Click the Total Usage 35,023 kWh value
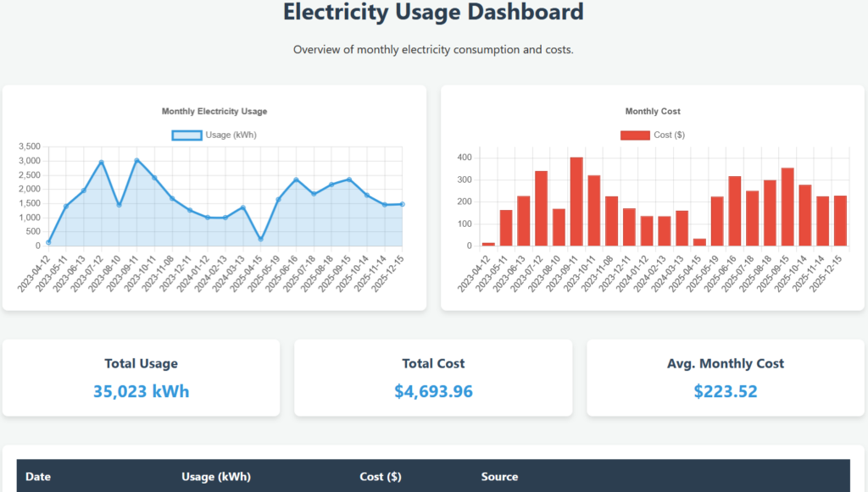This screenshot has height=492, width=868. (141, 391)
